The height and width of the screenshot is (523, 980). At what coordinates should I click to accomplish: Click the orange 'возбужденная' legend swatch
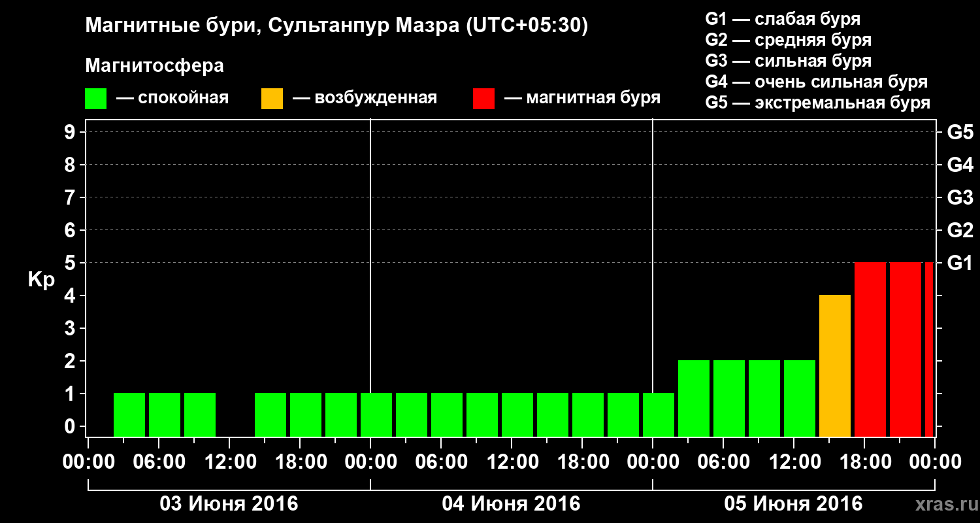(x=272, y=99)
